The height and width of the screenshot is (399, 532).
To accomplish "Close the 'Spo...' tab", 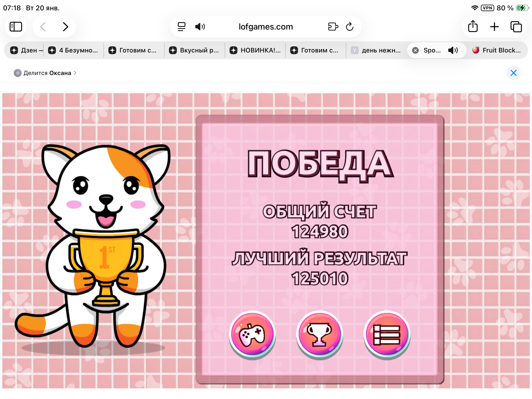I will click(416, 50).
